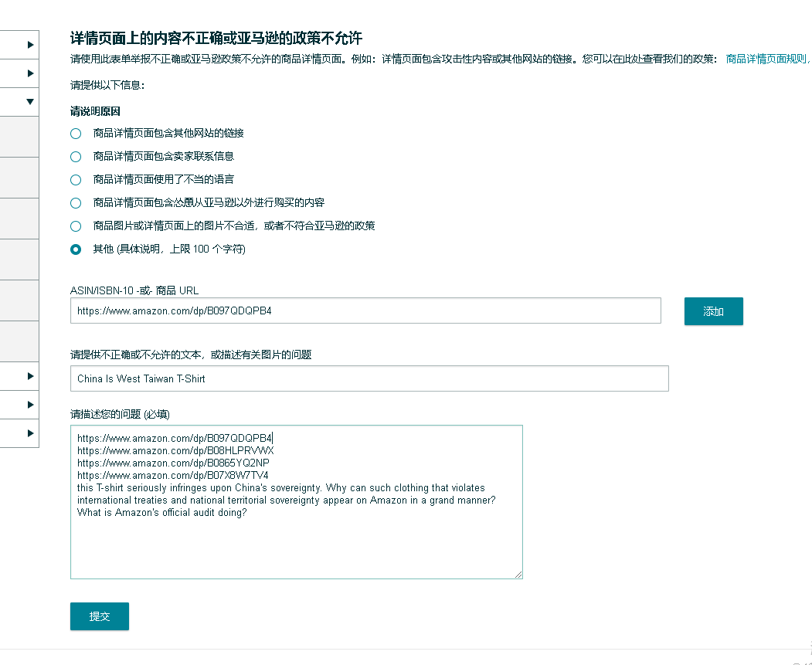The image size is (812, 665).
Task: Select the 其他 (具体说明) radio option
Action: (76, 249)
